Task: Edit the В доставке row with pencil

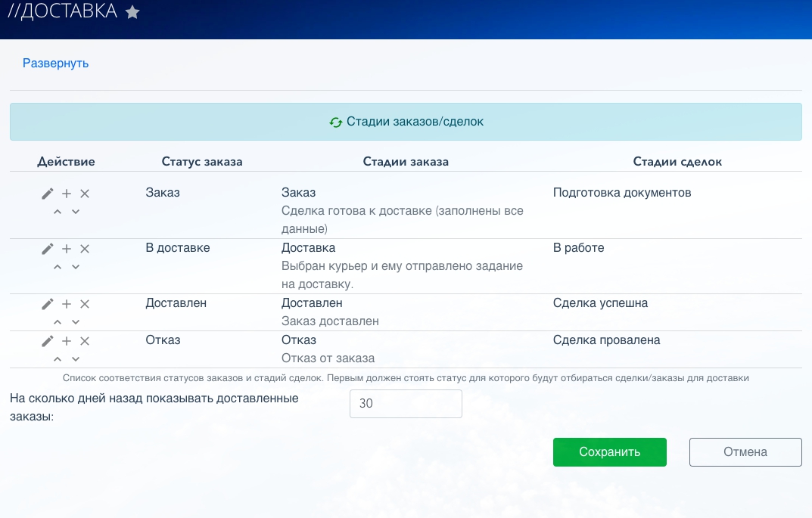Action: tap(48, 249)
